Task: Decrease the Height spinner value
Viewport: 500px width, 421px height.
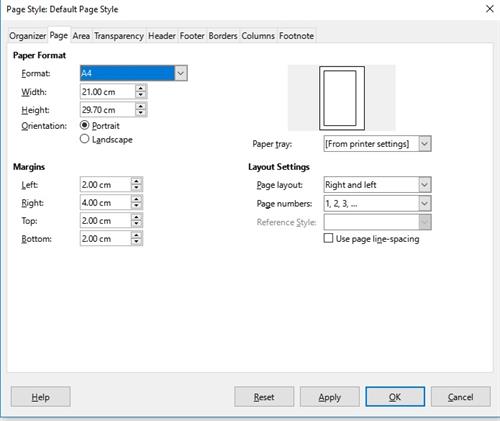Action: coord(141,113)
